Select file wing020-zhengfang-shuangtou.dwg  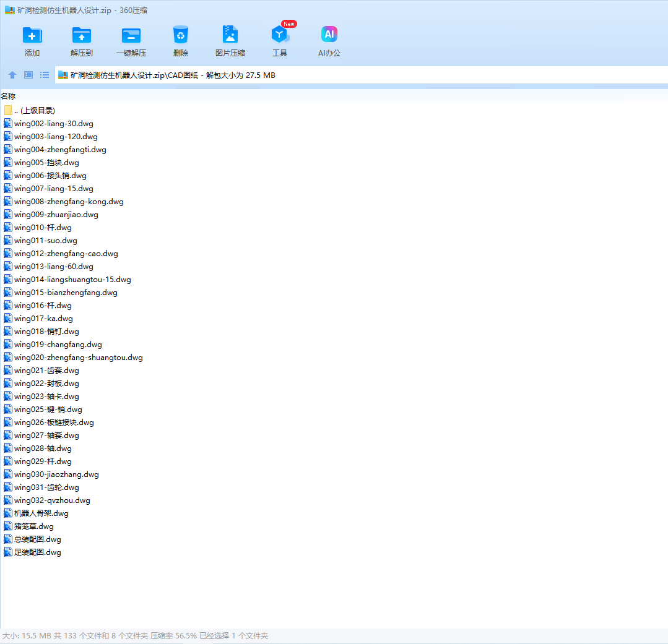click(x=73, y=358)
